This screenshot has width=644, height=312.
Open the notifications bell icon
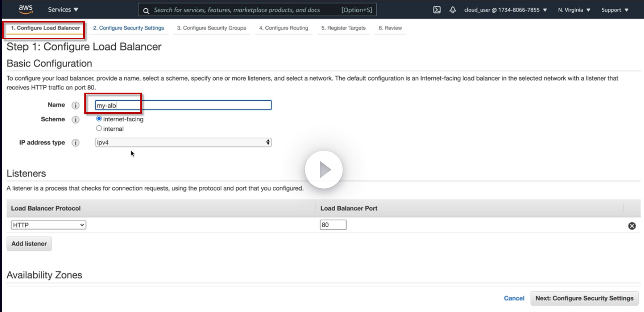[x=452, y=10]
